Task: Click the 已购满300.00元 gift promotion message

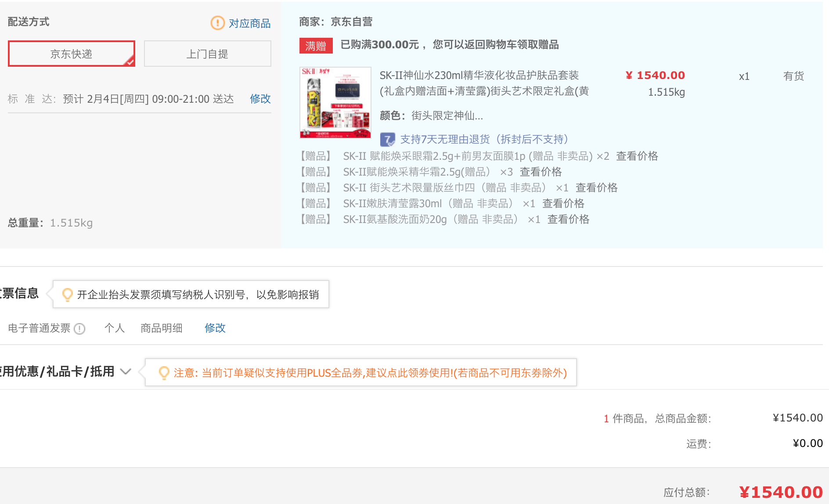Action: (450, 44)
